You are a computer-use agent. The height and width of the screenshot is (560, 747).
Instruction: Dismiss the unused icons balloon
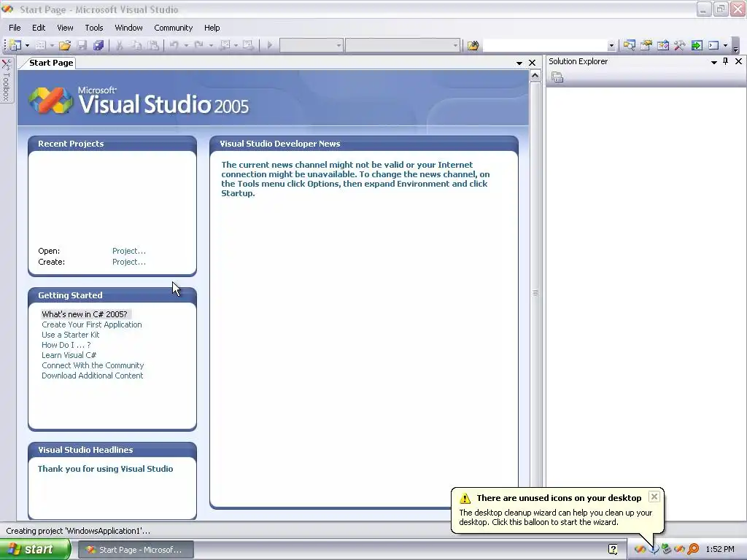[x=654, y=497]
